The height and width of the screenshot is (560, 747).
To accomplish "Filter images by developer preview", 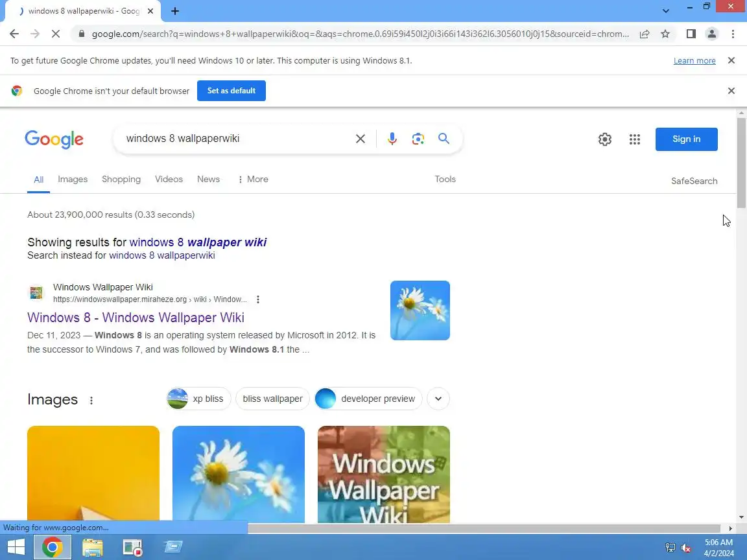I will point(368,399).
